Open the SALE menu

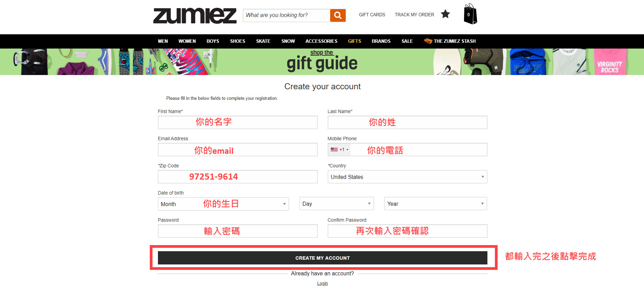[x=407, y=41]
